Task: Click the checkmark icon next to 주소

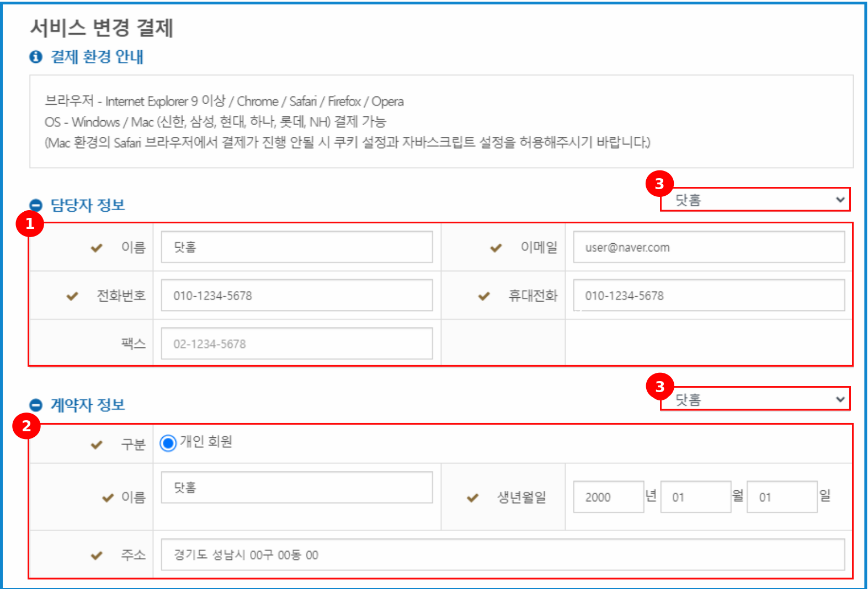Action: [x=97, y=555]
